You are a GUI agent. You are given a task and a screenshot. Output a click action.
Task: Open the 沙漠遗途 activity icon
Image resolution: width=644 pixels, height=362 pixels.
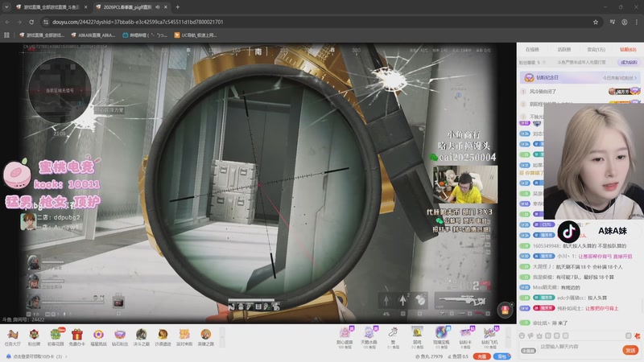(x=163, y=337)
